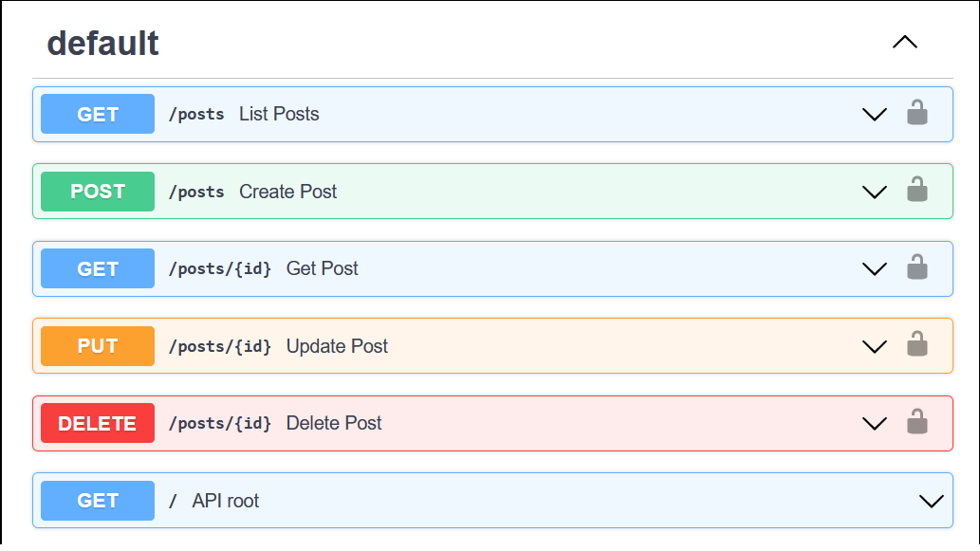This screenshot has width=980, height=551.
Task: Click the /posts/{id} path of Get Post
Action: (220, 269)
